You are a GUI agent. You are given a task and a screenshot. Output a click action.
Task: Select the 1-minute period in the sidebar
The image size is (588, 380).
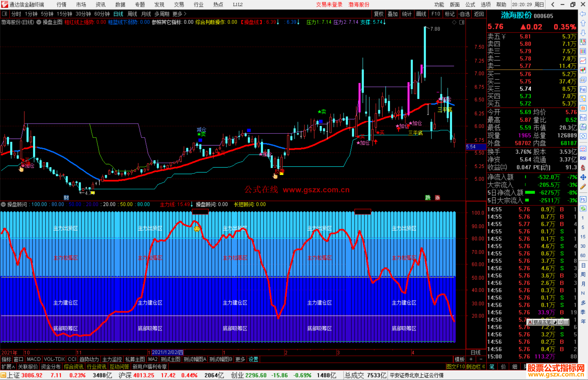(583, 218)
